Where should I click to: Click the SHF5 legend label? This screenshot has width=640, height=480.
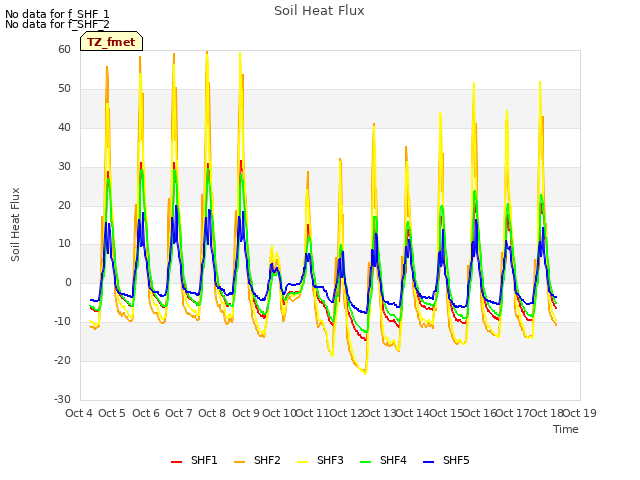coord(456,461)
